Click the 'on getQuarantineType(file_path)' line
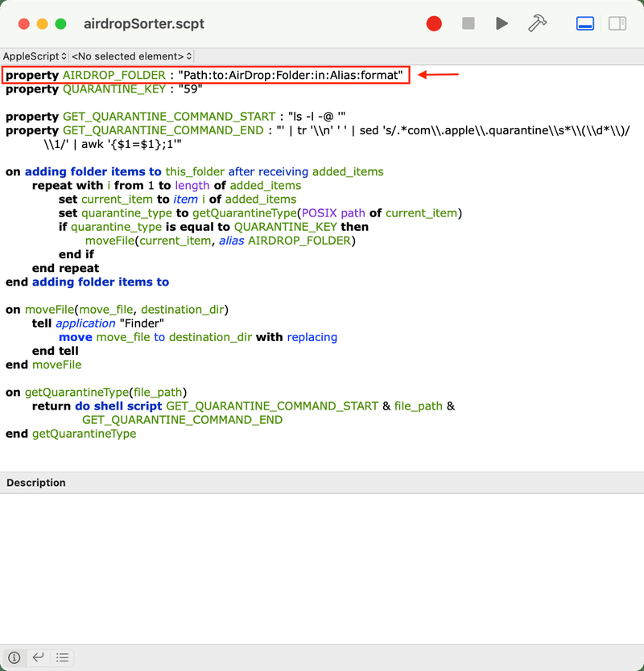Image resolution: width=644 pixels, height=671 pixels. pos(96,393)
